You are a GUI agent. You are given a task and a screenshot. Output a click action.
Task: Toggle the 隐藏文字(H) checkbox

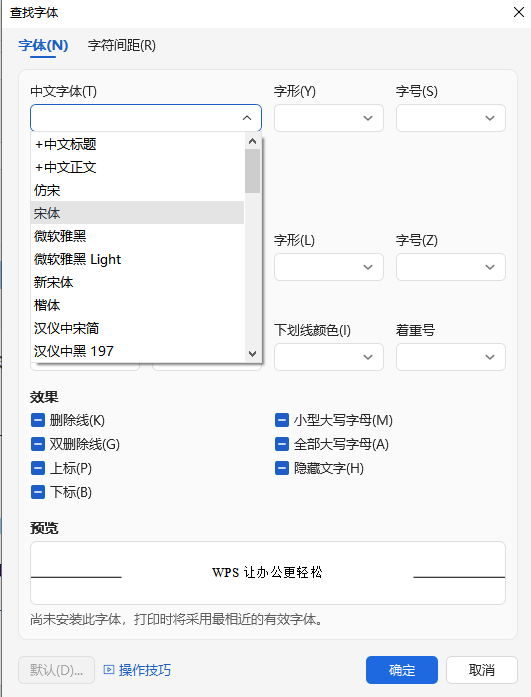coord(282,468)
